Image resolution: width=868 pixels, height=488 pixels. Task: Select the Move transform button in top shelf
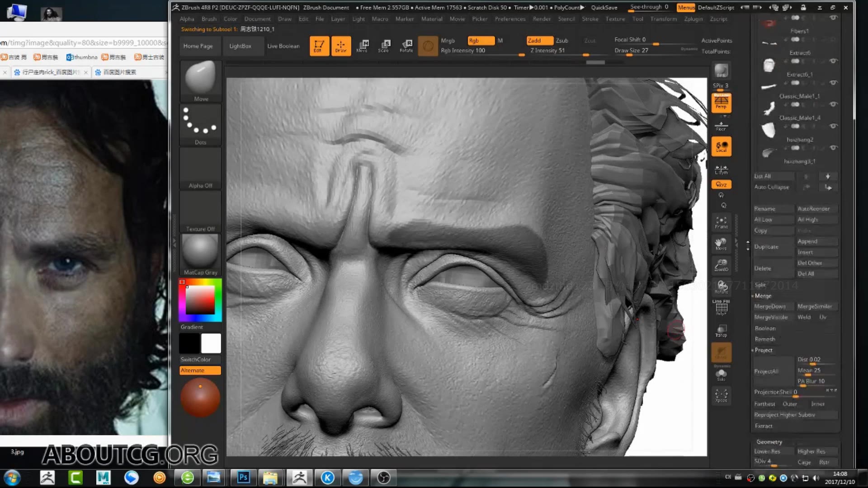click(362, 46)
